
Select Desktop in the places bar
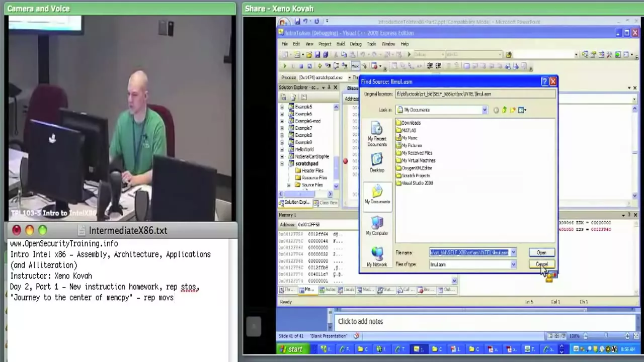point(377,163)
